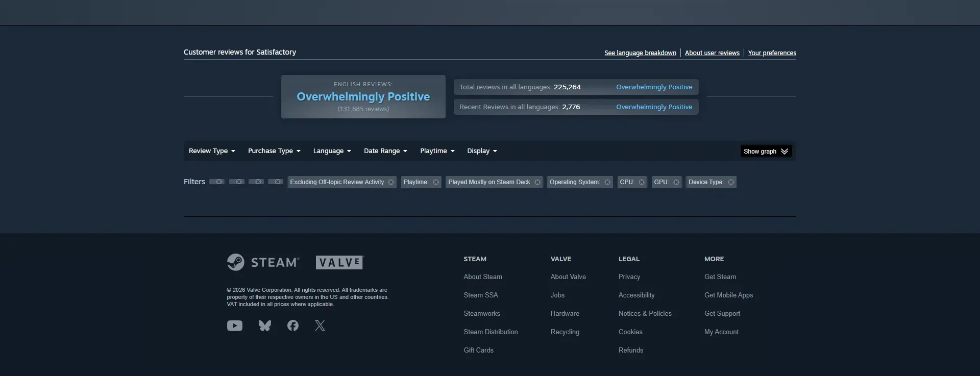This screenshot has height=376, width=980.
Task: Remove the Device Type filter chip
Action: (x=731, y=182)
